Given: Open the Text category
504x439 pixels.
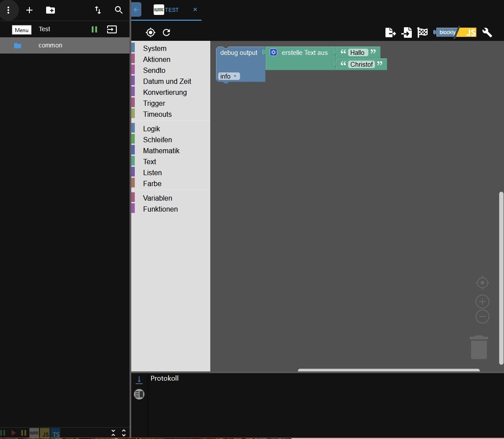Looking at the screenshot, I should (x=171, y=161).
